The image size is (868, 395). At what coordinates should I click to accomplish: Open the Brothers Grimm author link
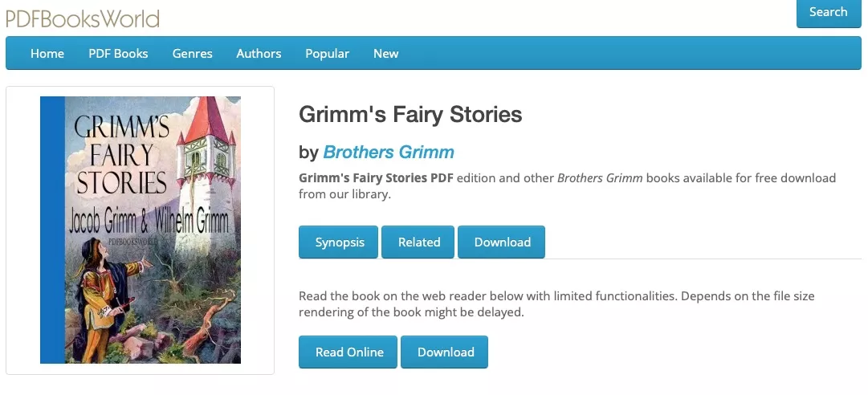point(388,152)
